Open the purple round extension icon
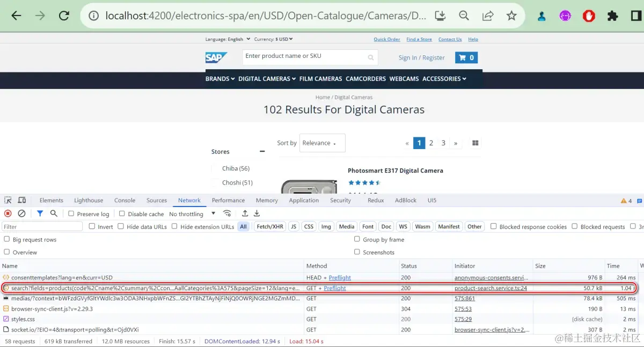This screenshot has height=347, width=644. coord(565,16)
